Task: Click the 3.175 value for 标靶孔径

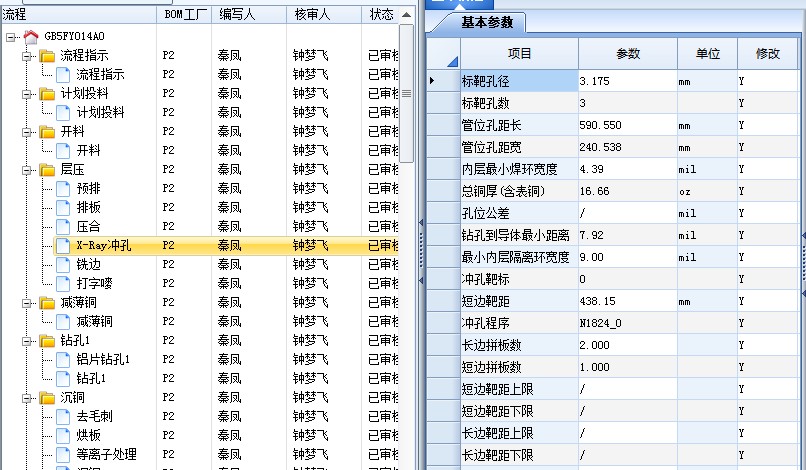Action: click(x=628, y=81)
